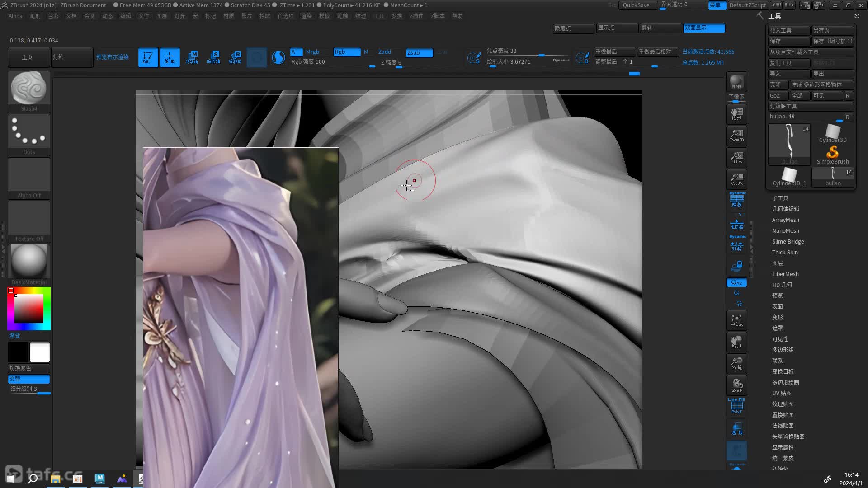The width and height of the screenshot is (868, 488).
Task: Expand the 几何体编辑 geometry section
Action: (786, 209)
